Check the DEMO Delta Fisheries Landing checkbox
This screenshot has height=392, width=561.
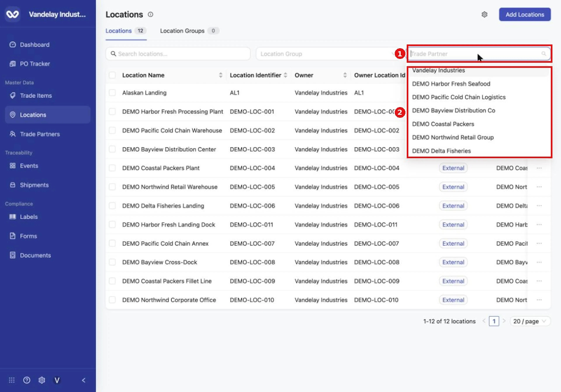[x=112, y=206]
